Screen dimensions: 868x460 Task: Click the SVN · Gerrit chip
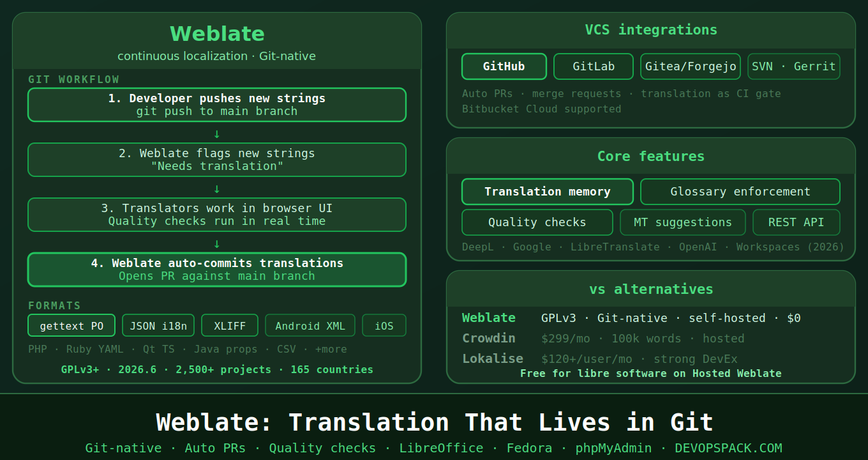[x=794, y=66]
